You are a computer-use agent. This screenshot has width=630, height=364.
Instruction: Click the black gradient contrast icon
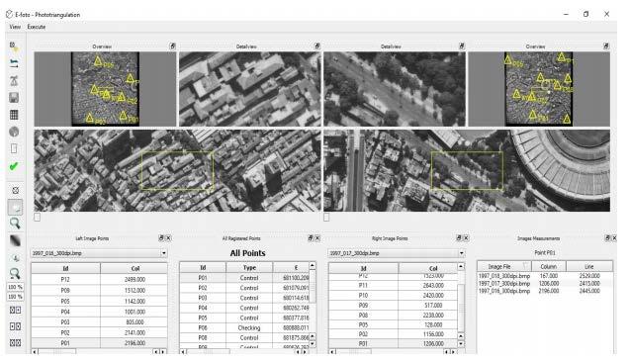15,240
